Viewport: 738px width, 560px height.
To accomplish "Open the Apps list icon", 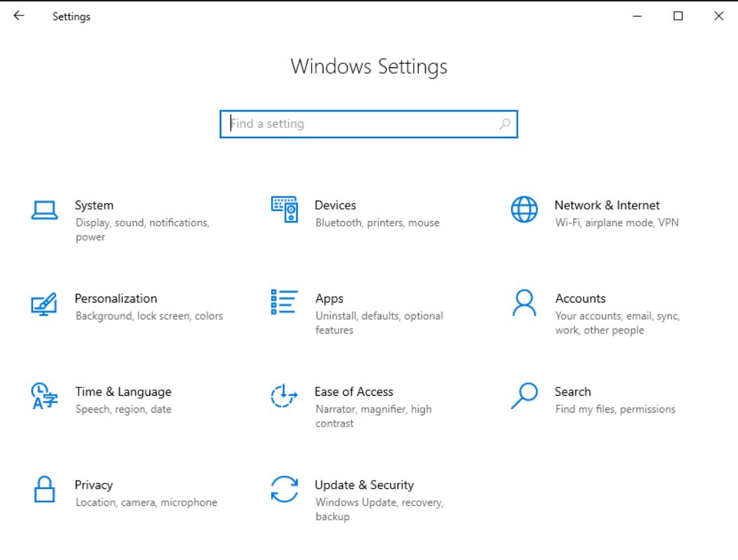I will coord(284,302).
